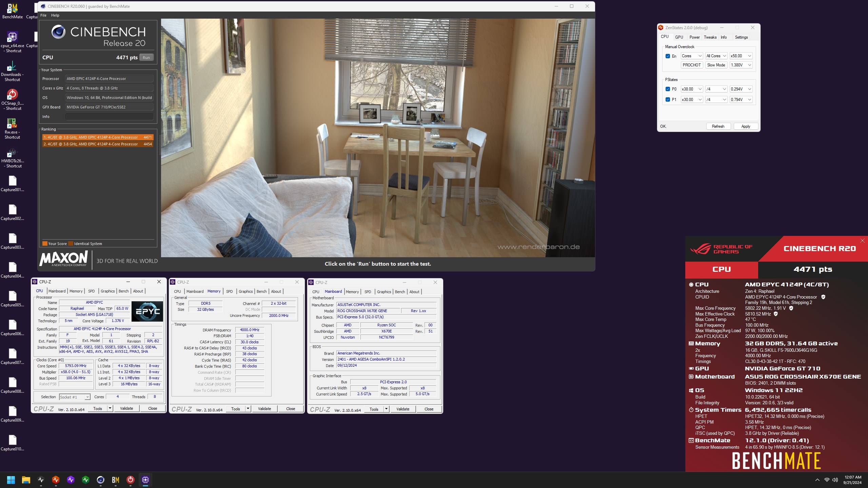Click Run button next to CPU score
This screenshot has width=868, height=488.
(146, 58)
